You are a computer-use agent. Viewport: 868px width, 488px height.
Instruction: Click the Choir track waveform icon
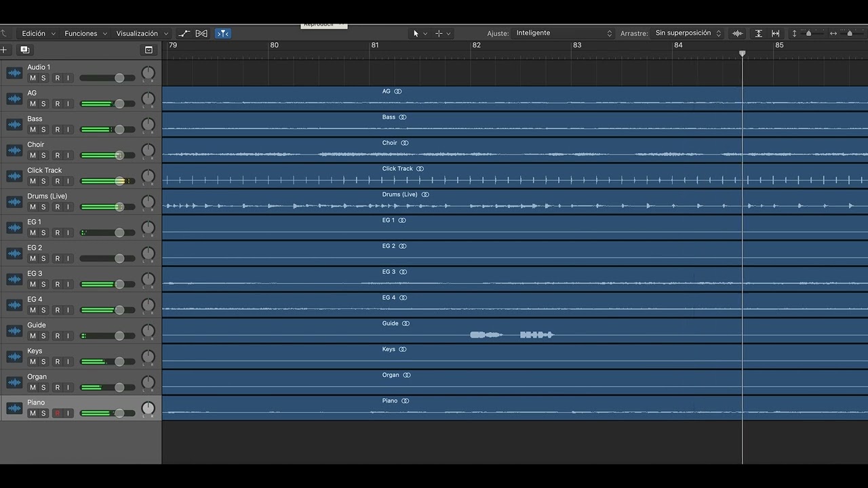tap(14, 150)
